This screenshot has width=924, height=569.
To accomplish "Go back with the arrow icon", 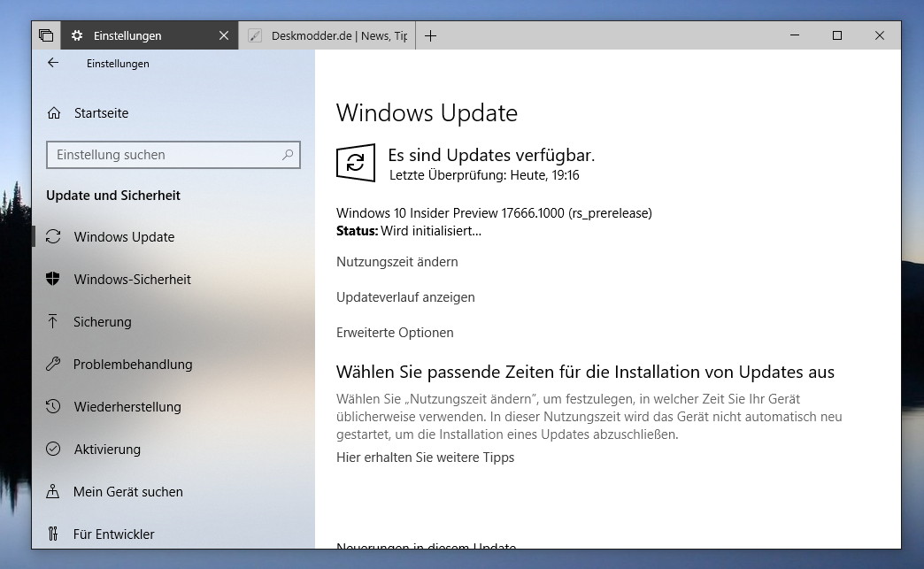I will 53,63.
